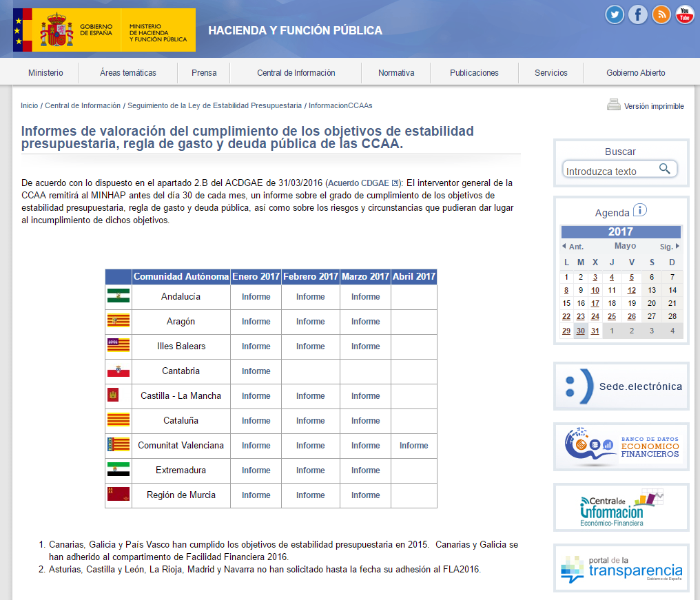
Task: Open Comunitat Valenciana Abril 2017 Informe
Action: 414,445
